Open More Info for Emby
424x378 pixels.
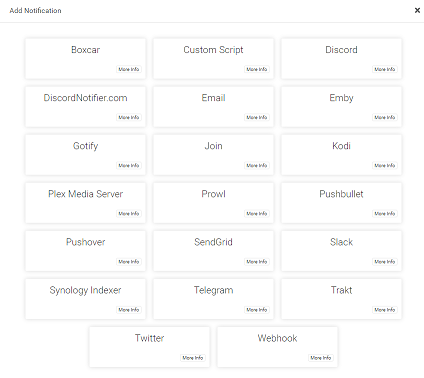click(385, 117)
